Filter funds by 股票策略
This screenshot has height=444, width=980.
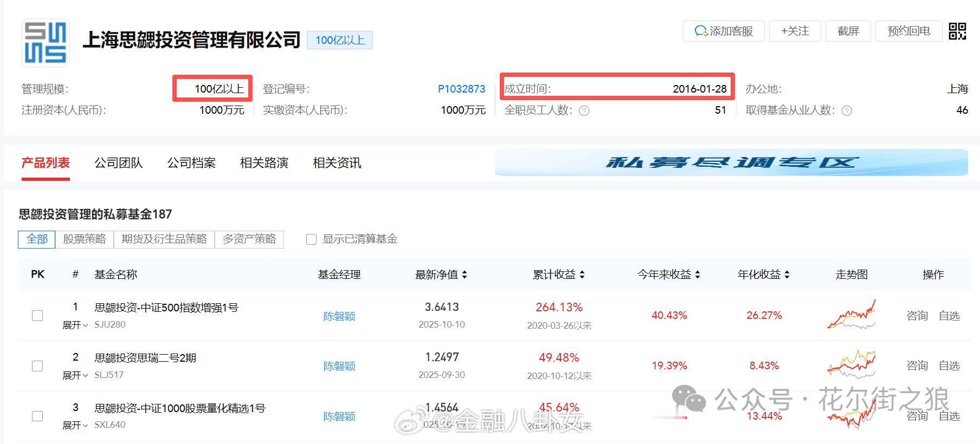pos(85,239)
